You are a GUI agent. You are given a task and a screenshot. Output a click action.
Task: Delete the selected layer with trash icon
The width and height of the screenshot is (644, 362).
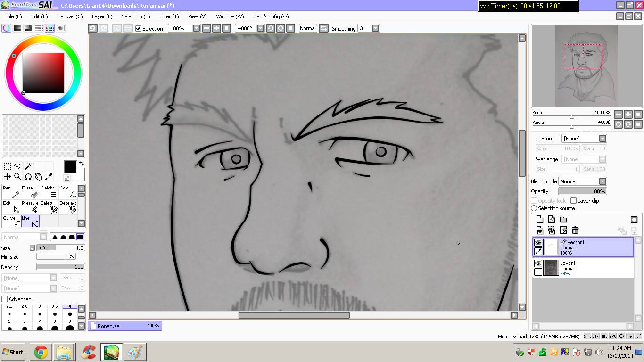coord(575,230)
